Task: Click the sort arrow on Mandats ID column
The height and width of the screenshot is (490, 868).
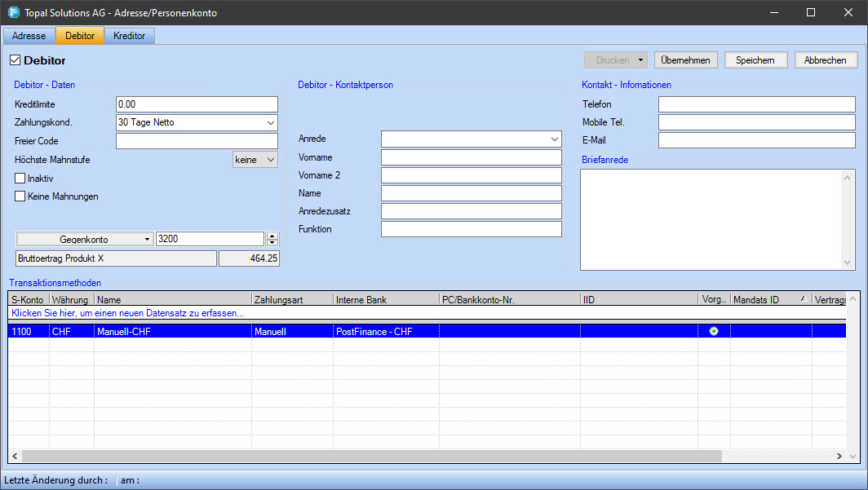Action: pos(803,300)
